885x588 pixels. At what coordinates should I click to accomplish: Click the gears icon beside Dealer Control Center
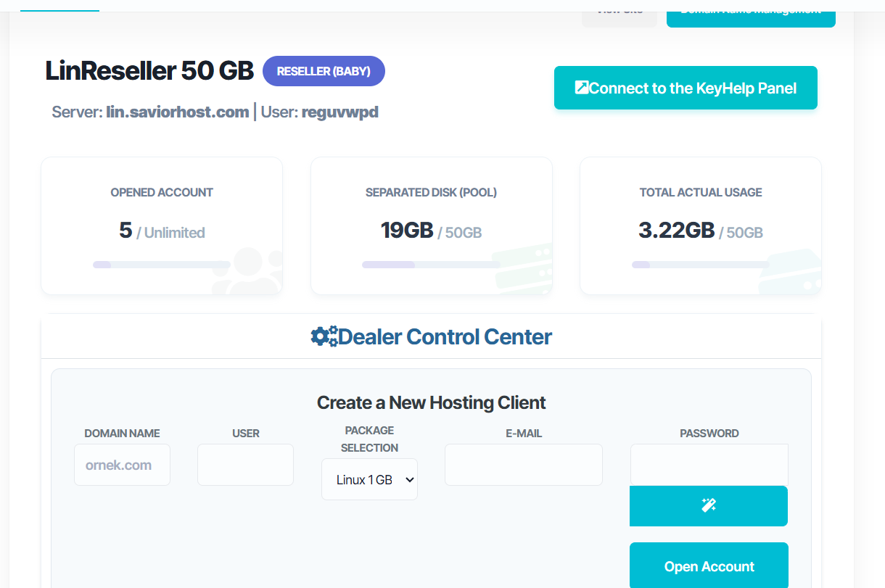(324, 336)
